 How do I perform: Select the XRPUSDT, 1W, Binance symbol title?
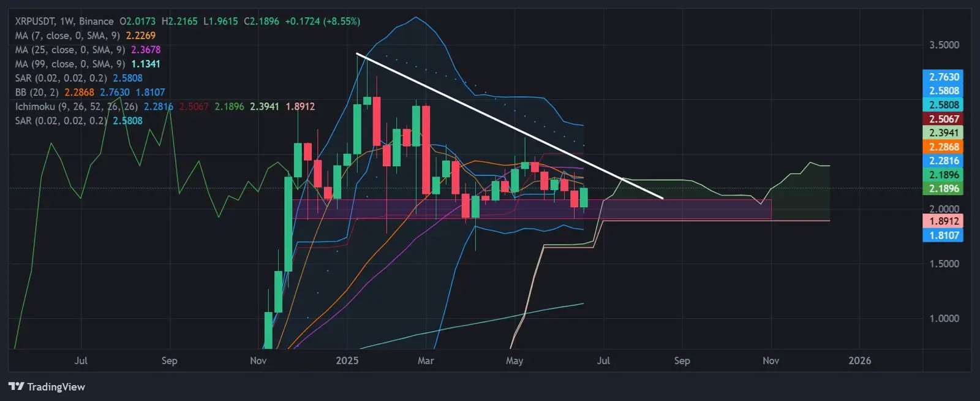(x=64, y=21)
